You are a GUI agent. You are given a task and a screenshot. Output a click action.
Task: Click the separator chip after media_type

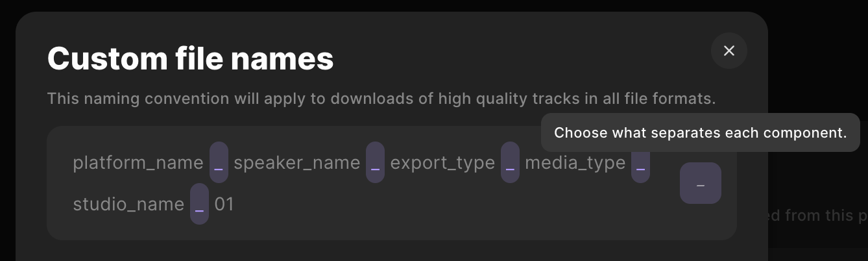point(640,162)
